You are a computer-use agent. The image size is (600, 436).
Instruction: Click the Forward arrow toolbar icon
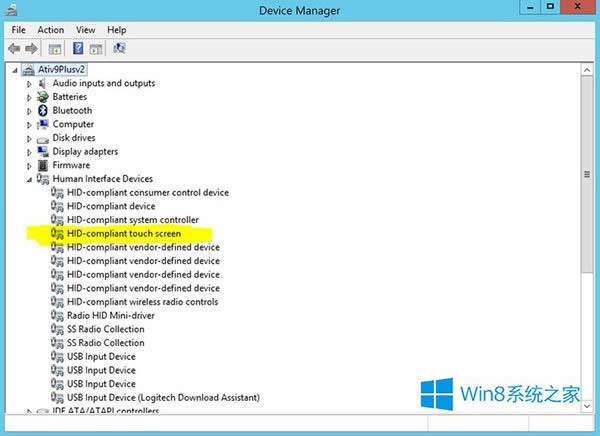(x=32, y=48)
